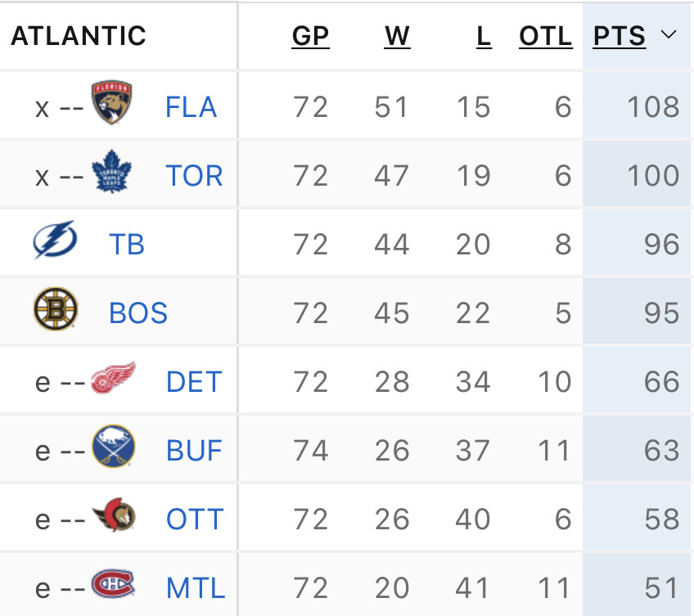Screen dimensions: 694x616
Task: Open the FLA team link
Action: tap(191, 107)
